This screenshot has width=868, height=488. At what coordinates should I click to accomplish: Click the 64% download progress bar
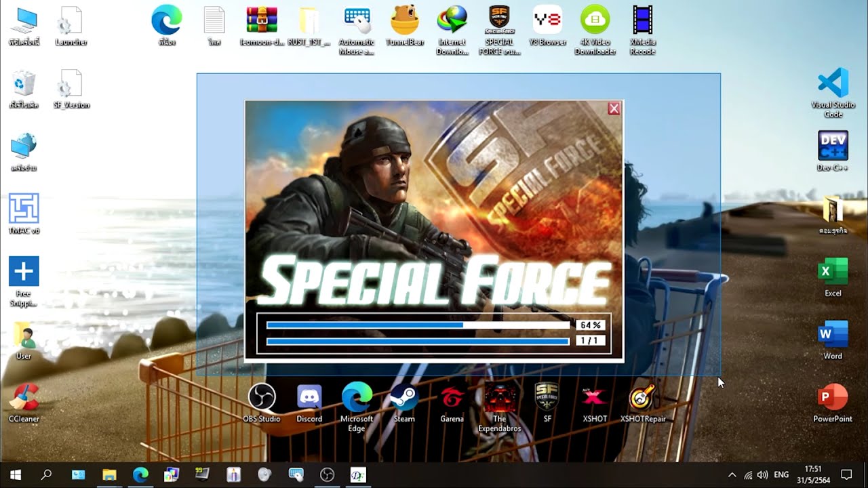pyautogui.click(x=418, y=325)
